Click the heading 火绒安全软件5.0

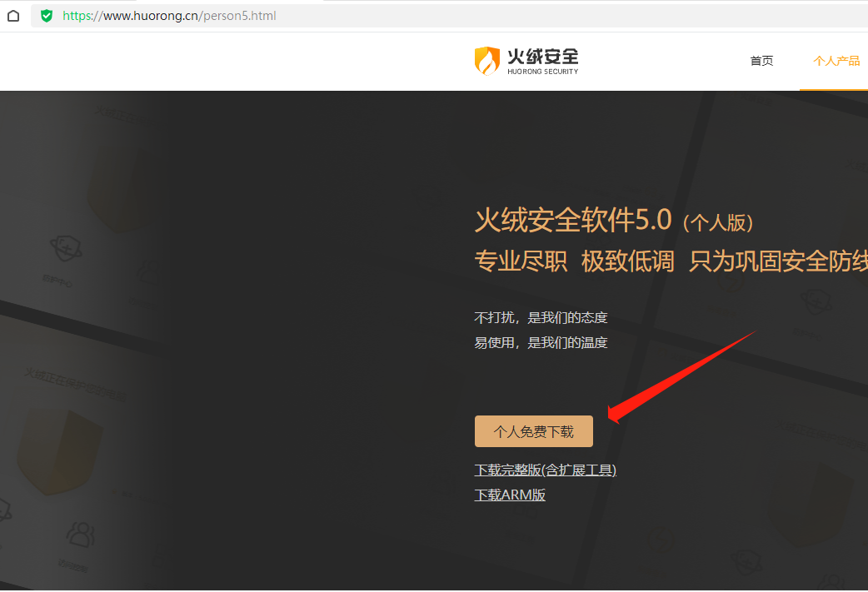point(573,220)
